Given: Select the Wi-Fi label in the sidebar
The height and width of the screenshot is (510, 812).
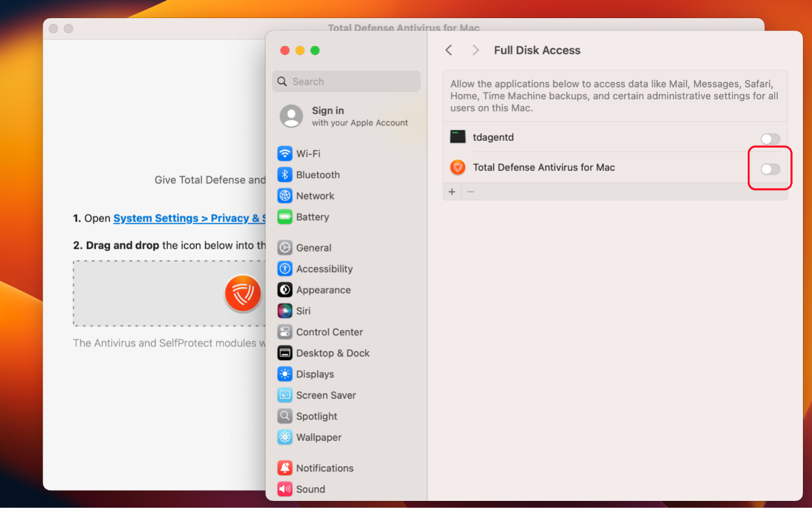Looking at the screenshot, I should click(x=308, y=154).
